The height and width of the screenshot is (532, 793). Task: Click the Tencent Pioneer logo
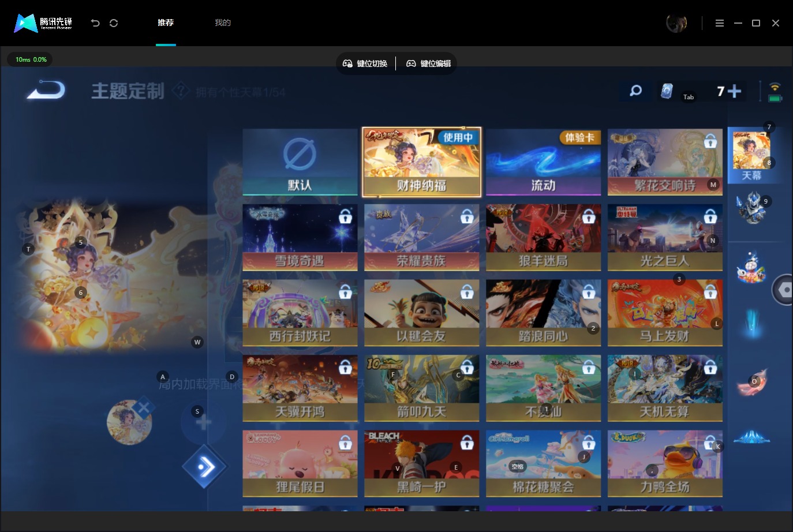(x=43, y=23)
